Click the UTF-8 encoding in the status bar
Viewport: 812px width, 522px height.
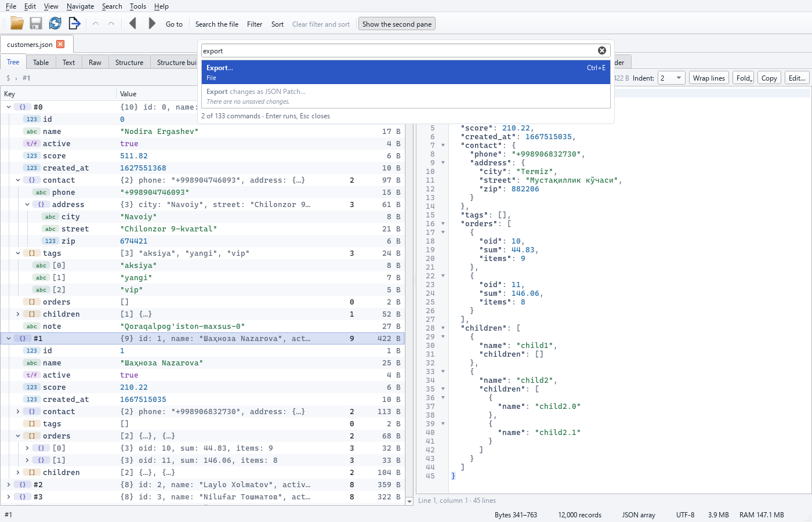685,514
